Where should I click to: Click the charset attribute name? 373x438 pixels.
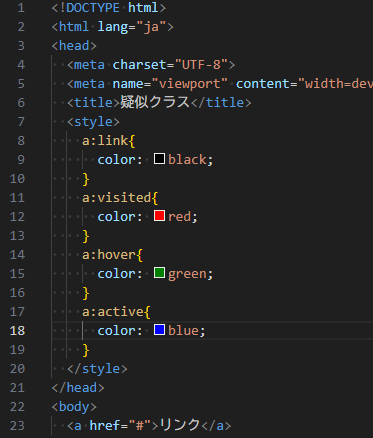click(139, 65)
